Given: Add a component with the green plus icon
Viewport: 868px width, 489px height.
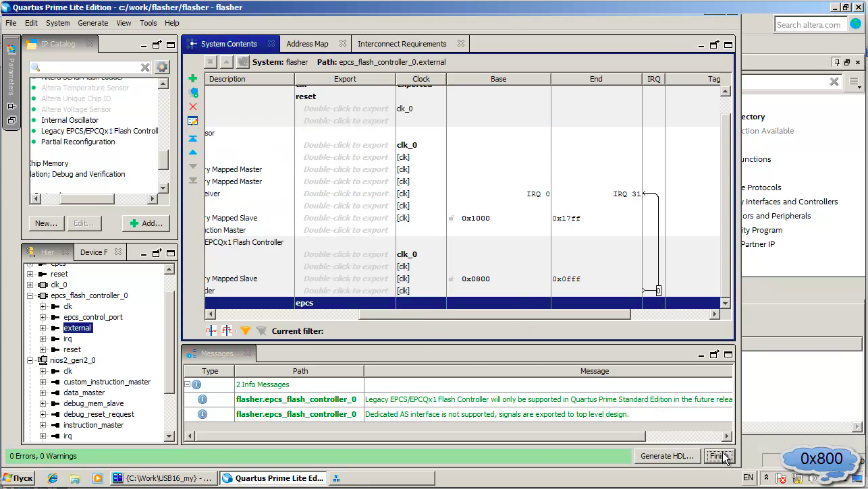Looking at the screenshot, I should (x=193, y=79).
